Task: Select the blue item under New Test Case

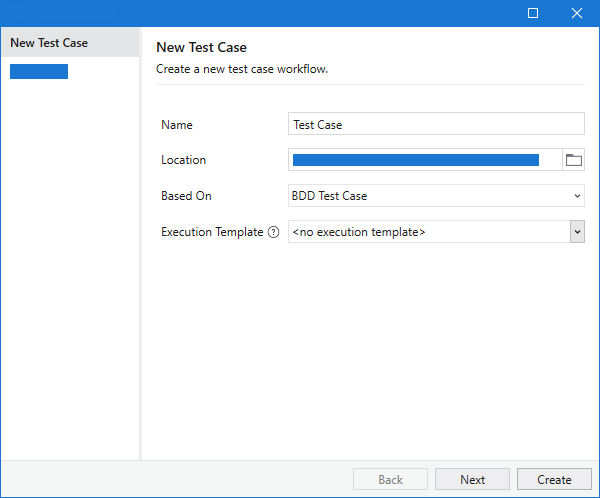Action: pos(39,71)
